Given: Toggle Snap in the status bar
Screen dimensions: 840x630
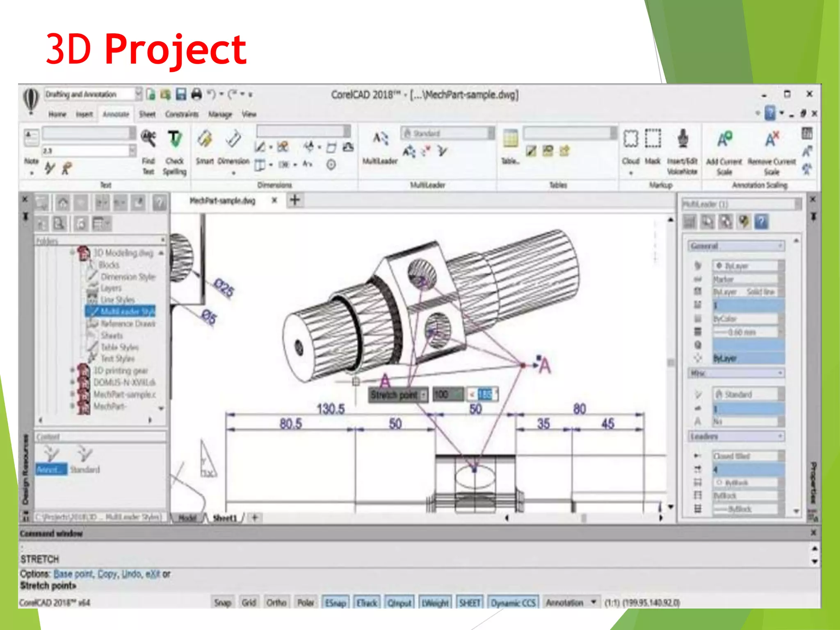Looking at the screenshot, I should click(223, 603).
